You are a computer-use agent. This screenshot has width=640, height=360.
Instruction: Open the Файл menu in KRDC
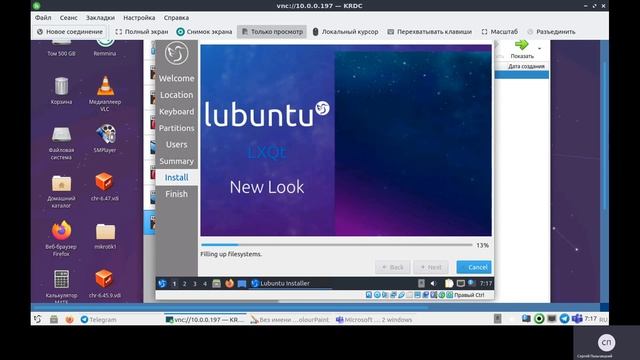pos(43,18)
